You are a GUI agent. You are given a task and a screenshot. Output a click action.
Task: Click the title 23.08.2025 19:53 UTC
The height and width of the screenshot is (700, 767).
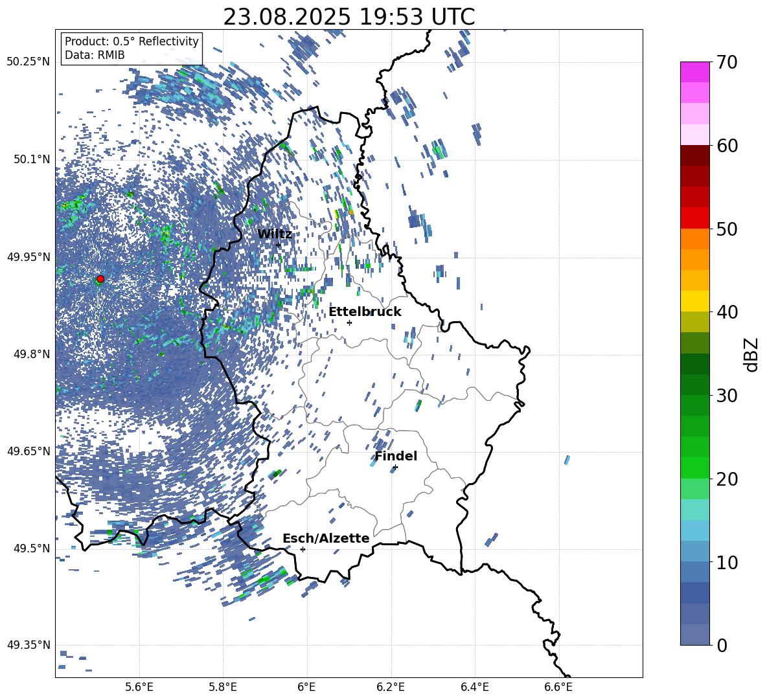coord(349,17)
